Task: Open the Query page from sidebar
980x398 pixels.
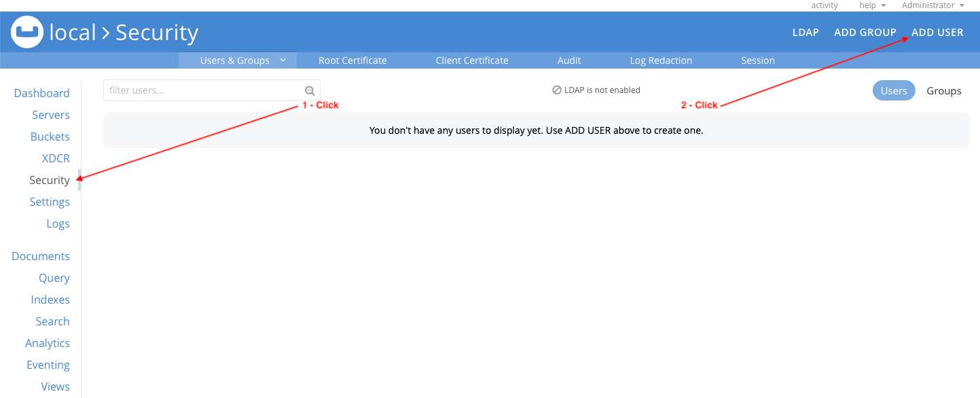Action: click(x=54, y=278)
